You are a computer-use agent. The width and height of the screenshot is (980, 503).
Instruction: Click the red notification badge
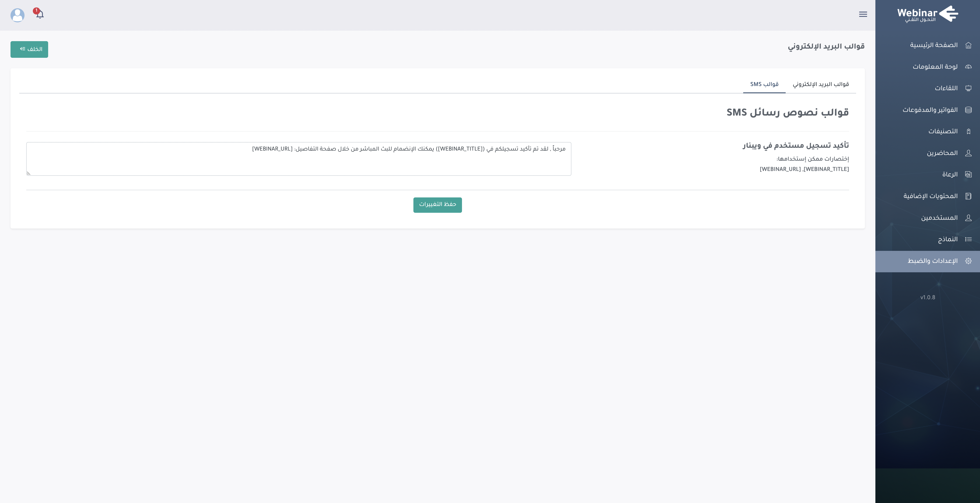coord(36,11)
